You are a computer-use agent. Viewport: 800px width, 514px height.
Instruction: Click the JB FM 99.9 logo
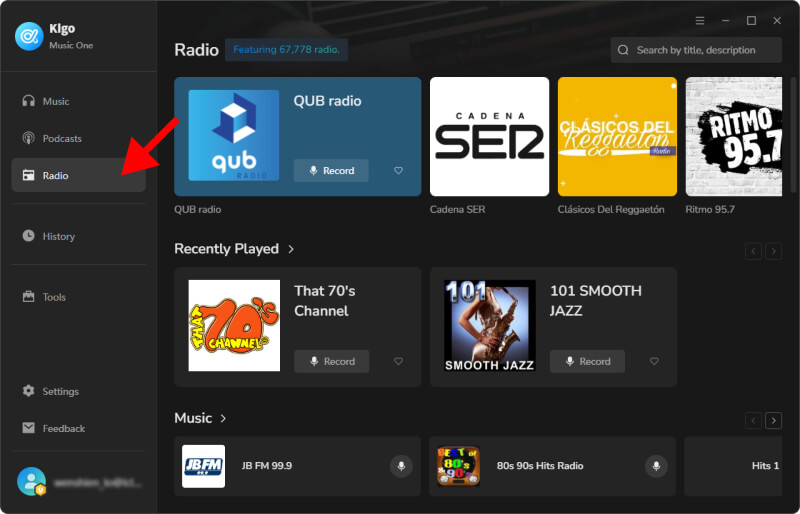click(204, 466)
